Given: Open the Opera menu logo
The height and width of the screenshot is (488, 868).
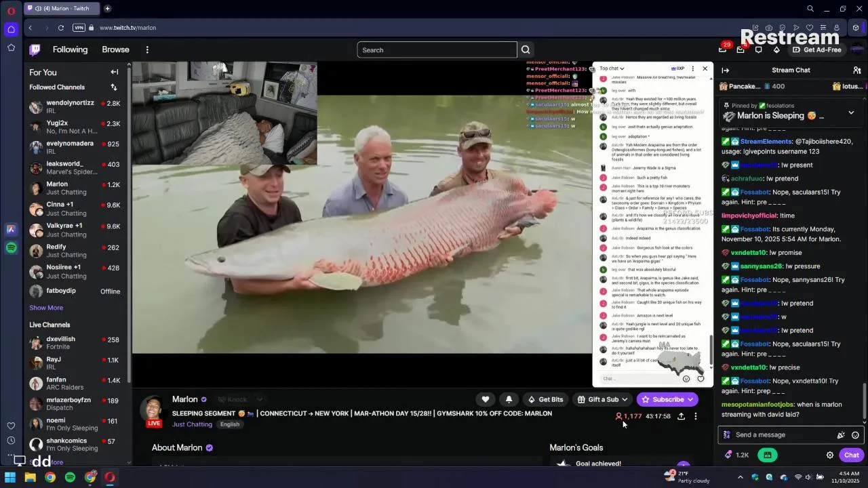Looking at the screenshot, I should pyautogui.click(x=11, y=11).
